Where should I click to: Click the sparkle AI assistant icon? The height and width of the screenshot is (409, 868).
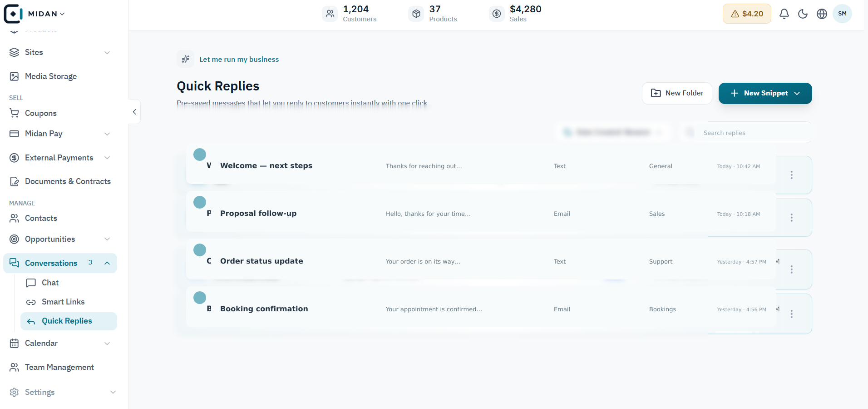185,59
